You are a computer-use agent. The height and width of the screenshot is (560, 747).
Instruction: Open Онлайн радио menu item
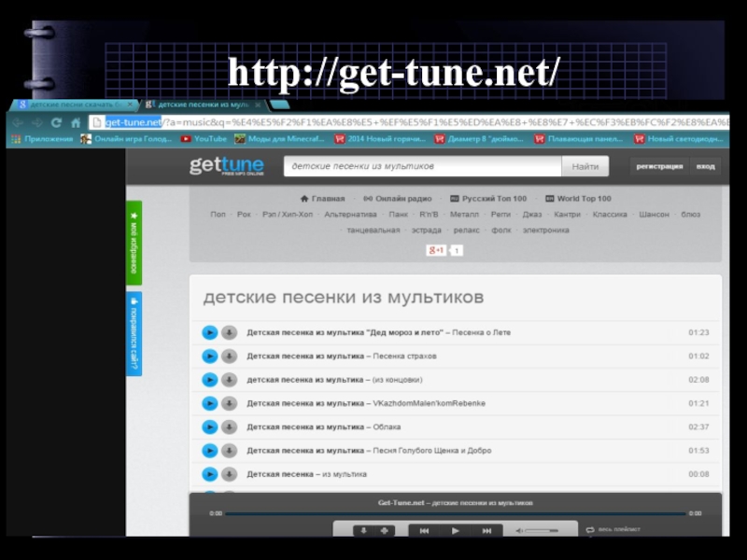[x=398, y=199]
